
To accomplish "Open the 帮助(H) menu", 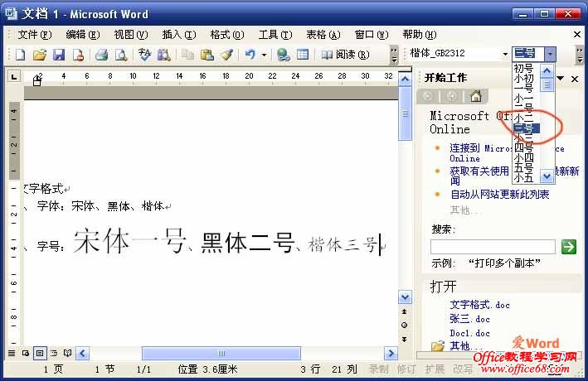I will click(x=420, y=35).
